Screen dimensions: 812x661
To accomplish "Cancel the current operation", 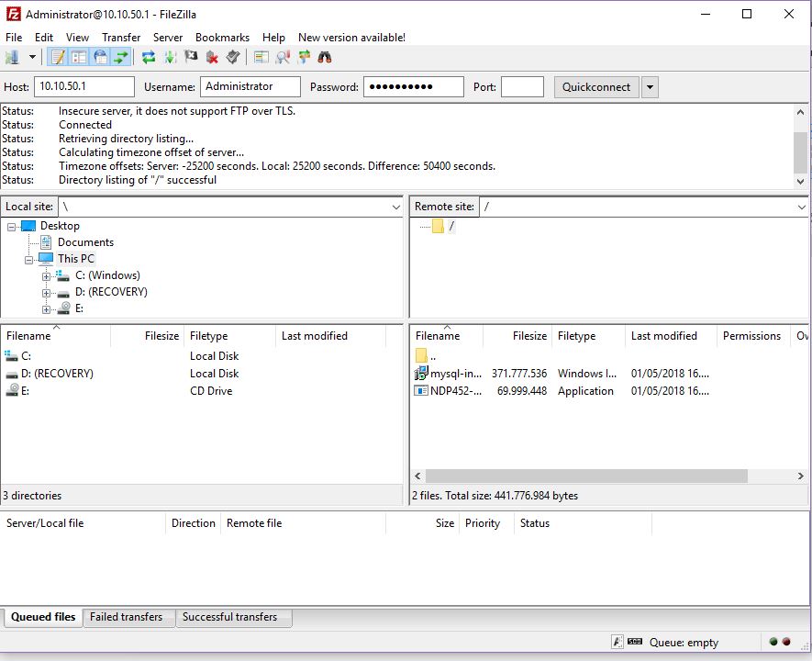I will coord(189,57).
